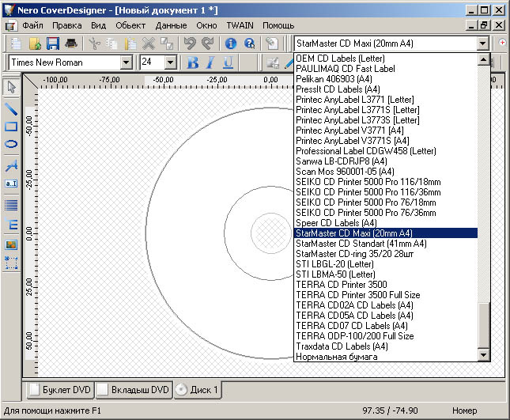The height and width of the screenshot is (420, 510).
Task: Print using the printer icon
Action: point(71,44)
